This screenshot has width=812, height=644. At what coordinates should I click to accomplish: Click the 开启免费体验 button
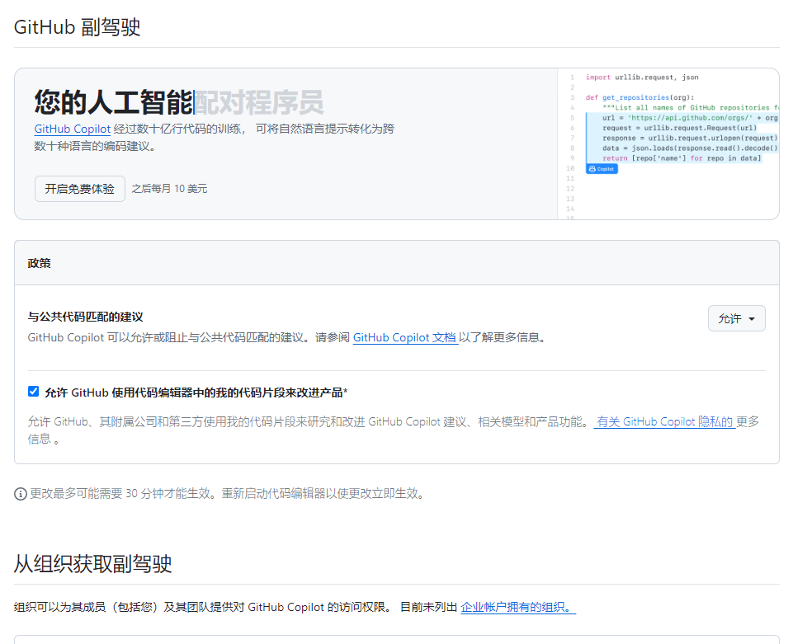click(80, 189)
